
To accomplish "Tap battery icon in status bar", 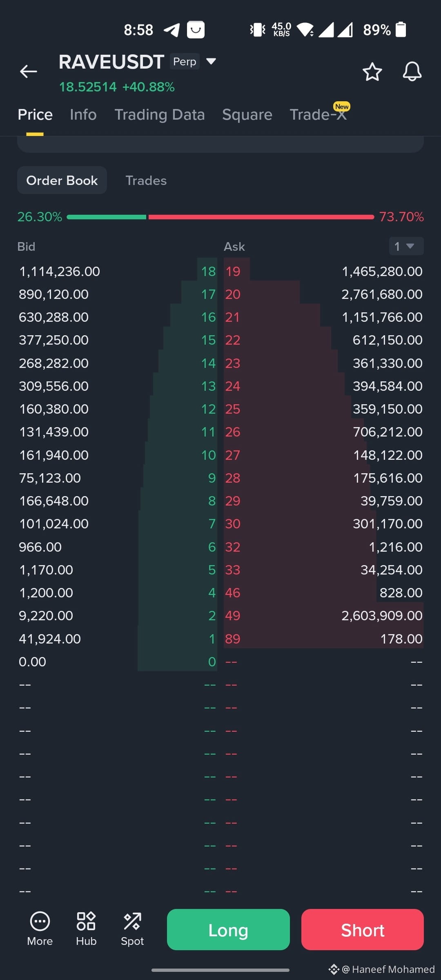I will (401, 29).
